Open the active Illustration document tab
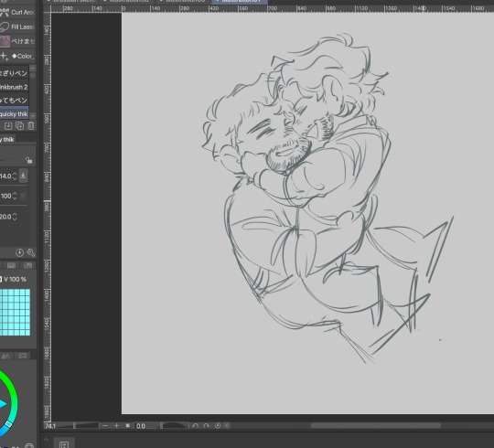Viewport: 494px width, 448px height. [x=240, y=2]
